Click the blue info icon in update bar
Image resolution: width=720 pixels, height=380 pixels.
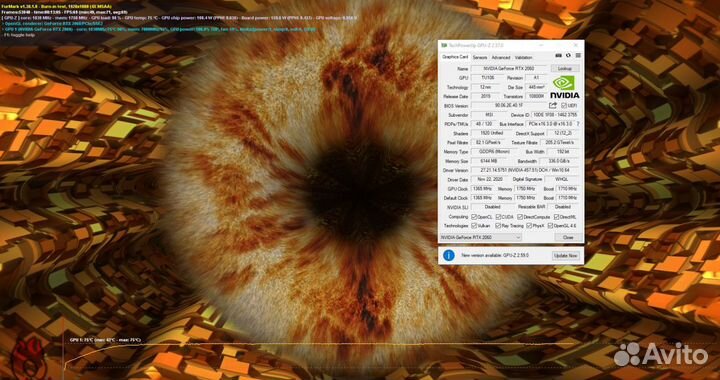click(449, 255)
